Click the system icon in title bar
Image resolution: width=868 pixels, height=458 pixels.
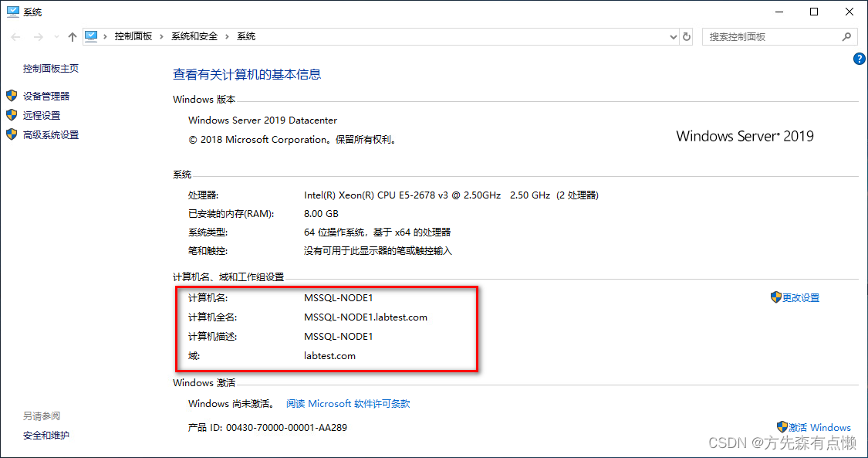(13, 12)
